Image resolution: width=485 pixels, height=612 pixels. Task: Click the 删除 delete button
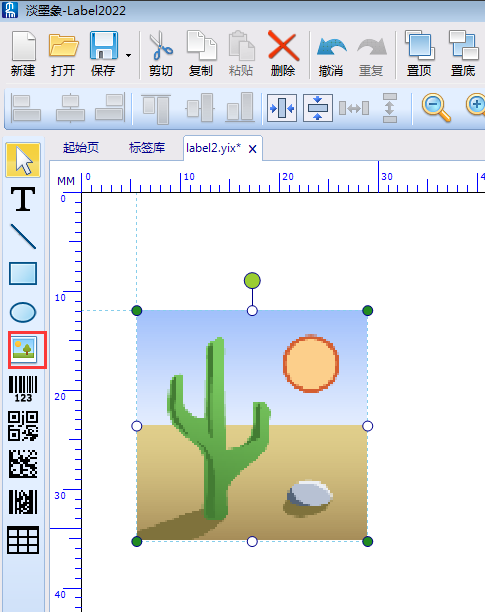click(x=283, y=54)
